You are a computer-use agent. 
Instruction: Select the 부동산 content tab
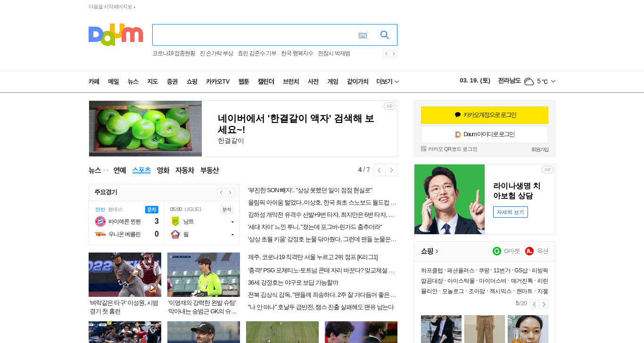[x=209, y=170]
